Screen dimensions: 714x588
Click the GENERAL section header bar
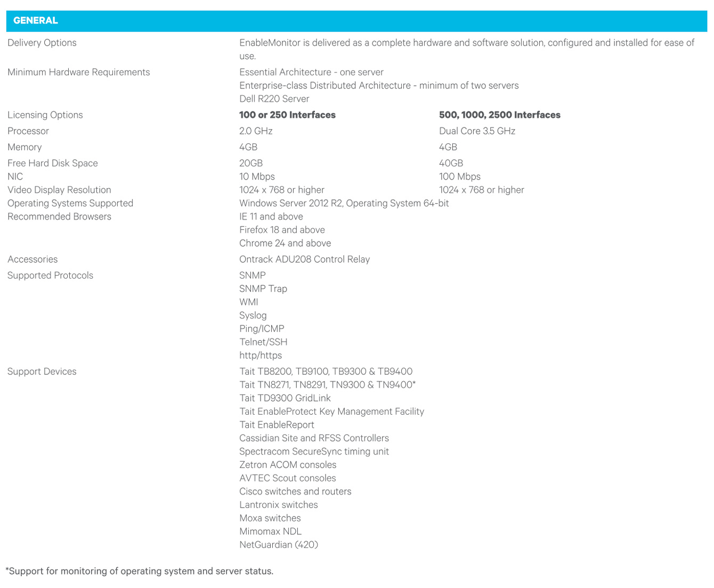click(356, 21)
